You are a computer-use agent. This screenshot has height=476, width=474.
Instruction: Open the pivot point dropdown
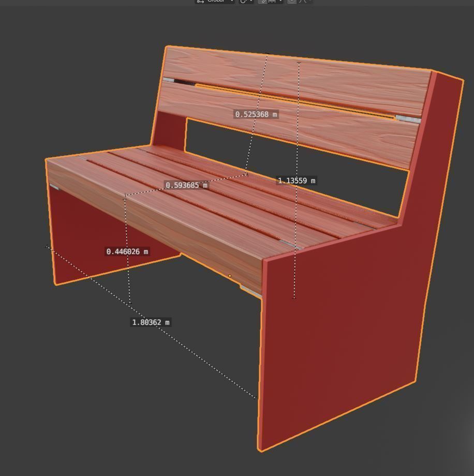[x=246, y=2]
